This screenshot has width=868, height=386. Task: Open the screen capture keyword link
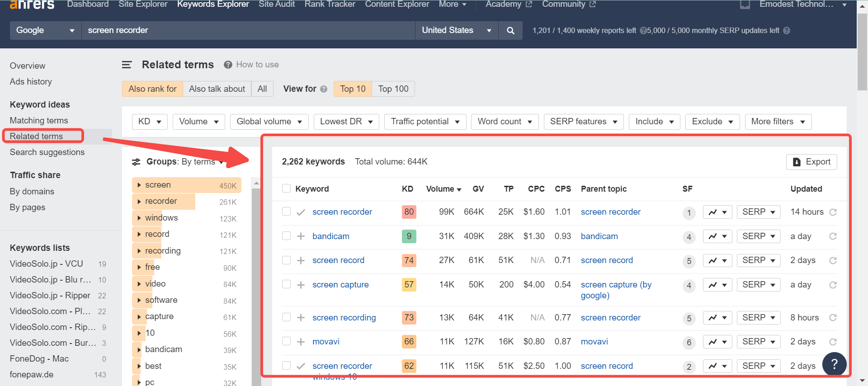click(x=340, y=285)
